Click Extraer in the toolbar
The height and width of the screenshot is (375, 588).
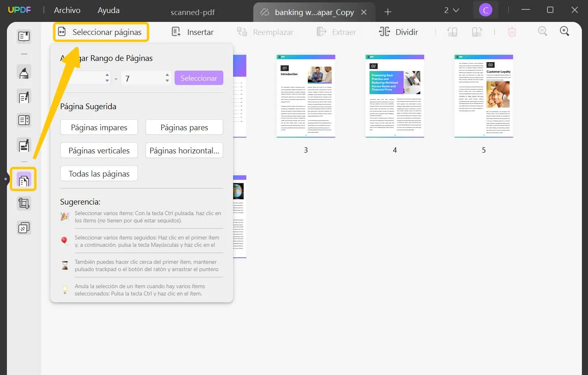336,32
